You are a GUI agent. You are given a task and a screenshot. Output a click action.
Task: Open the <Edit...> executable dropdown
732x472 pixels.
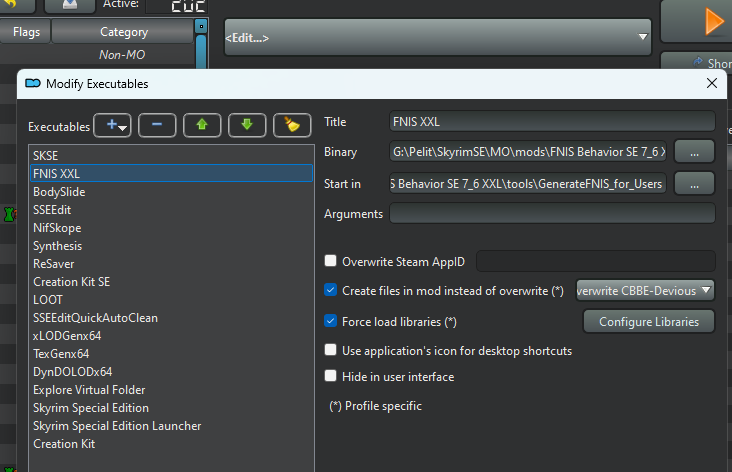[438, 37]
